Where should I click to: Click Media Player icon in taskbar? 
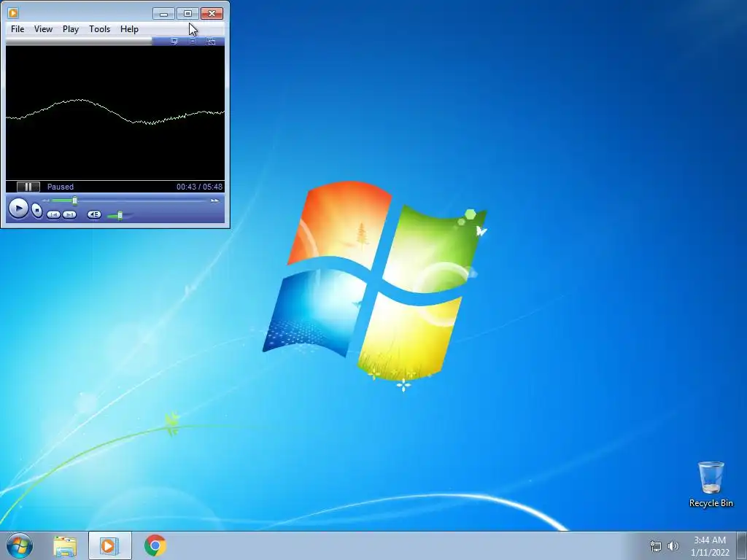(x=109, y=545)
